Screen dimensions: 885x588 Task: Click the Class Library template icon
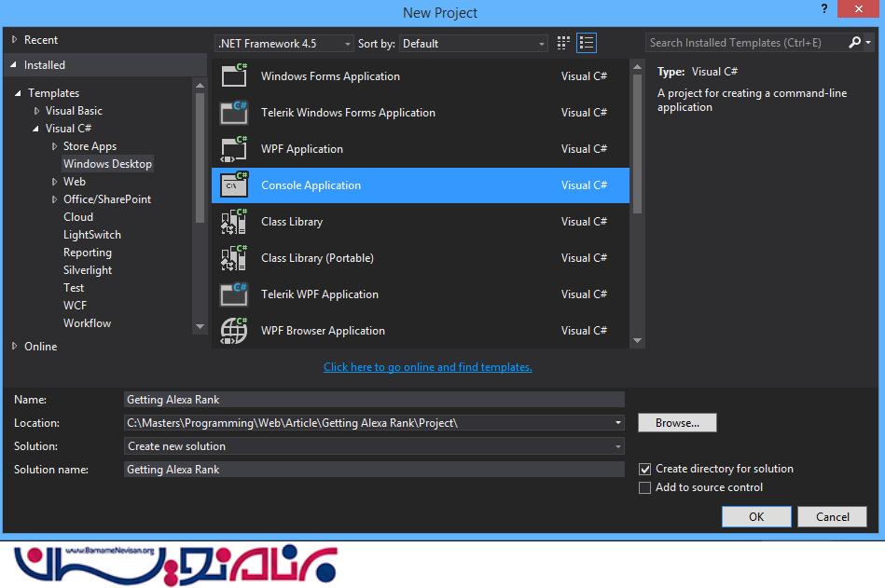pyautogui.click(x=233, y=222)
